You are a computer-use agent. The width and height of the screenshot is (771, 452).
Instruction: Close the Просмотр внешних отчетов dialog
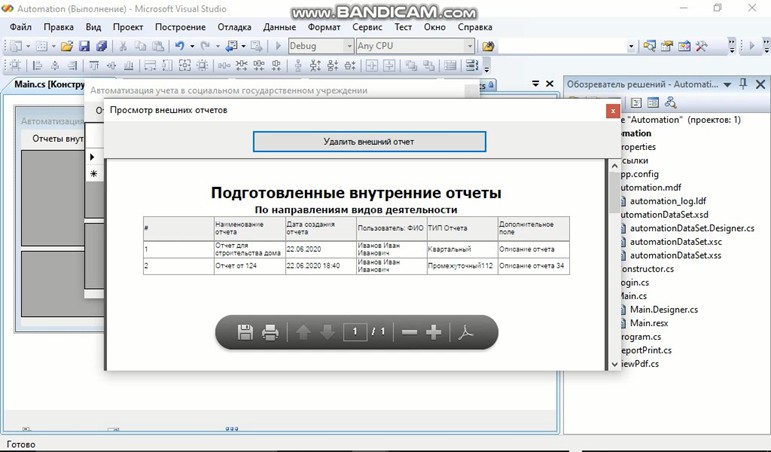[613, 111]
